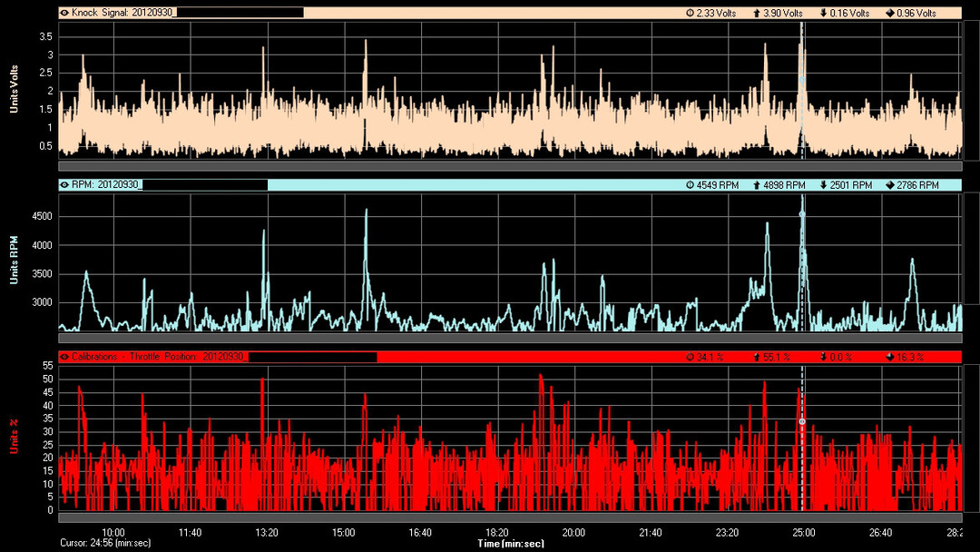
Task: Click the RPM maximum up-arrow icon
Action: pos(756,185)
